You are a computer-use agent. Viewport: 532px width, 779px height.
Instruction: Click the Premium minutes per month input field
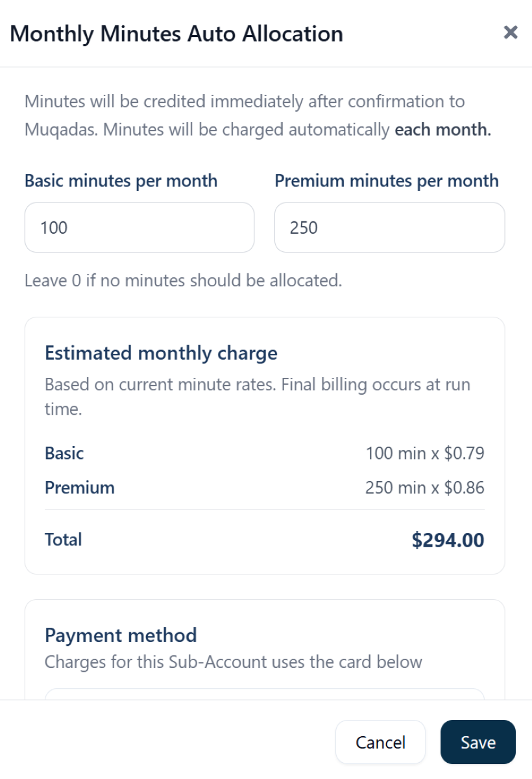point(389,227)
